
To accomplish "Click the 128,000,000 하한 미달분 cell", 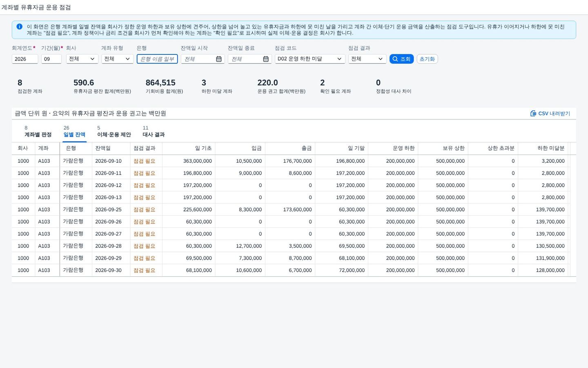I will tap(543, 270).
